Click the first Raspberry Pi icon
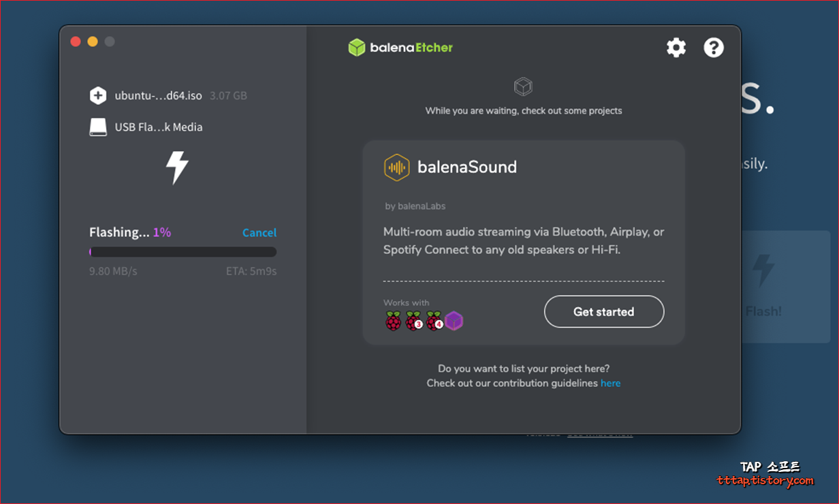839x504 pixels. 393,321
